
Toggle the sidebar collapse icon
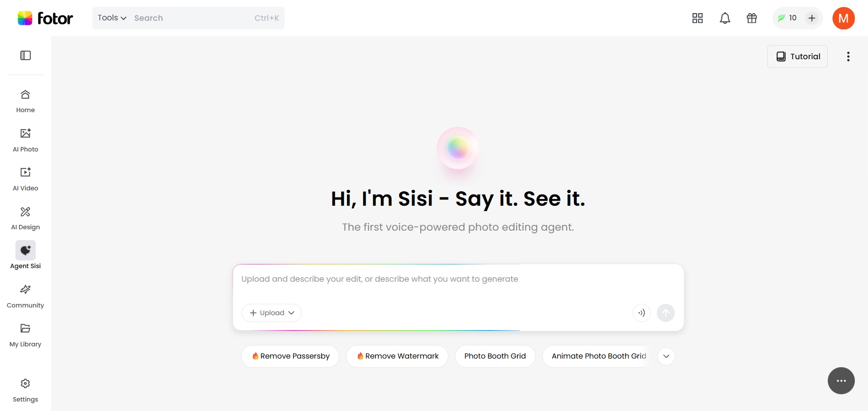(25, 56)
